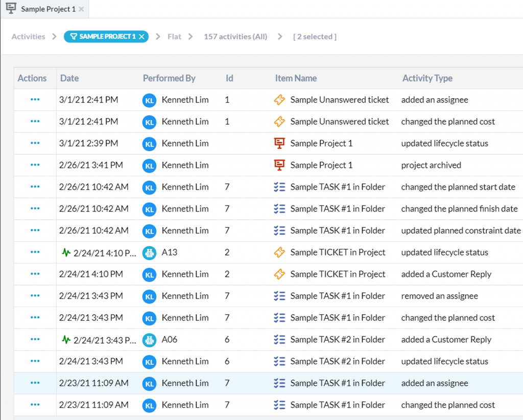Click green activity pulse icon in A13 row
Screen dimensions: 523x420
tap(66, 252)
